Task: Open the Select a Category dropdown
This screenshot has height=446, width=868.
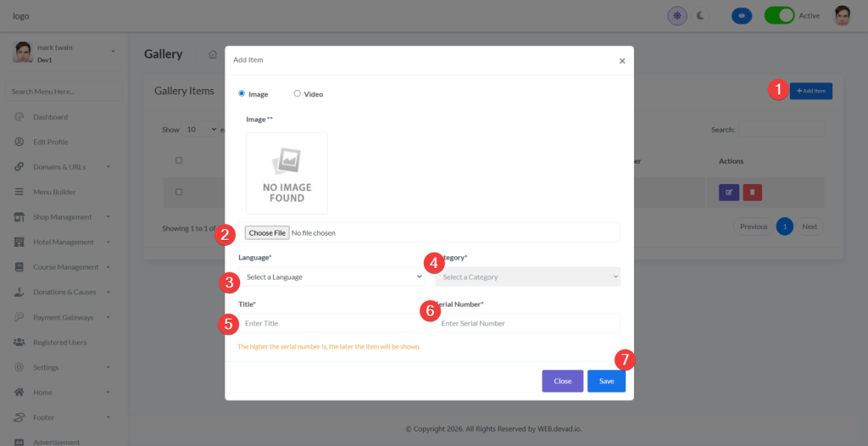Action: [529, 276]
